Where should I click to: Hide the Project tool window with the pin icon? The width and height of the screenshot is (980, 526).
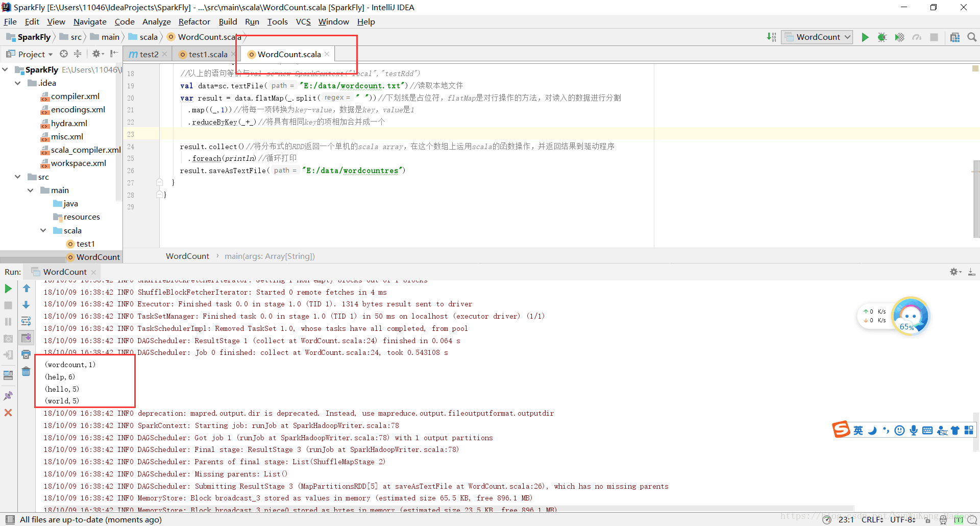[114, 54]
